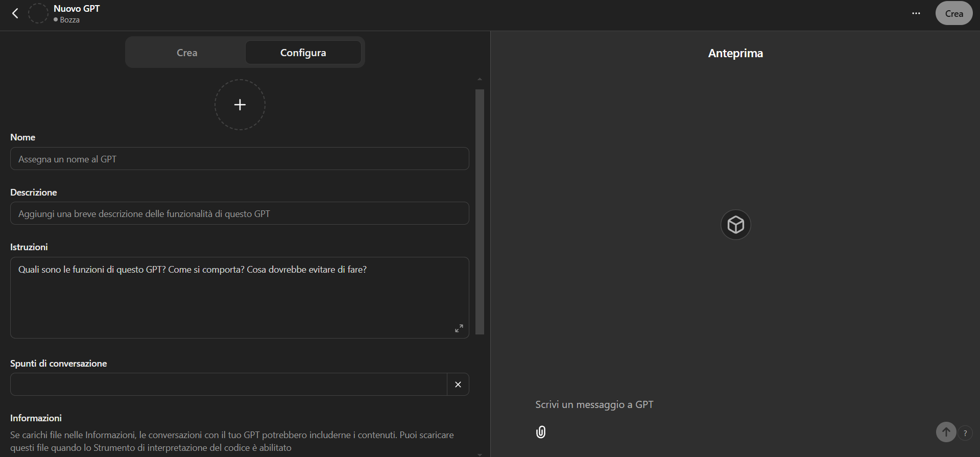Click the configuration panel vertical scrollbar
980x457 pixels.
[x=480, y=212]
